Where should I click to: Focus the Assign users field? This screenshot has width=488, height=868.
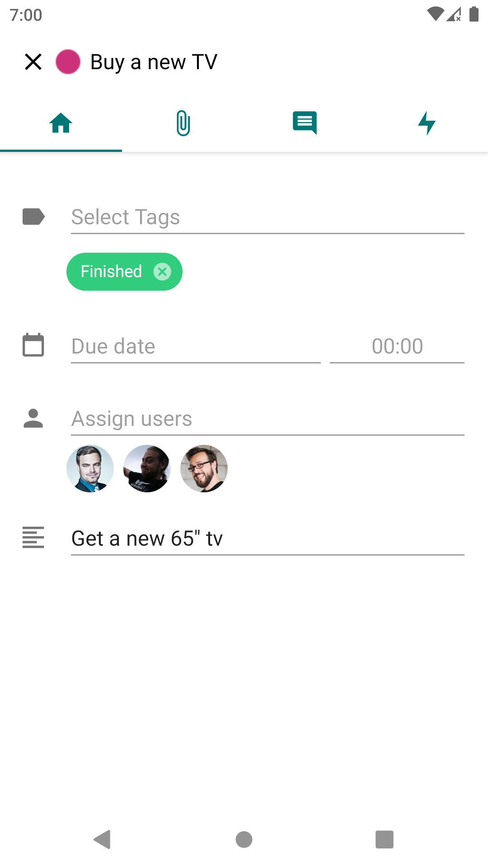click(x=267, y=419)
